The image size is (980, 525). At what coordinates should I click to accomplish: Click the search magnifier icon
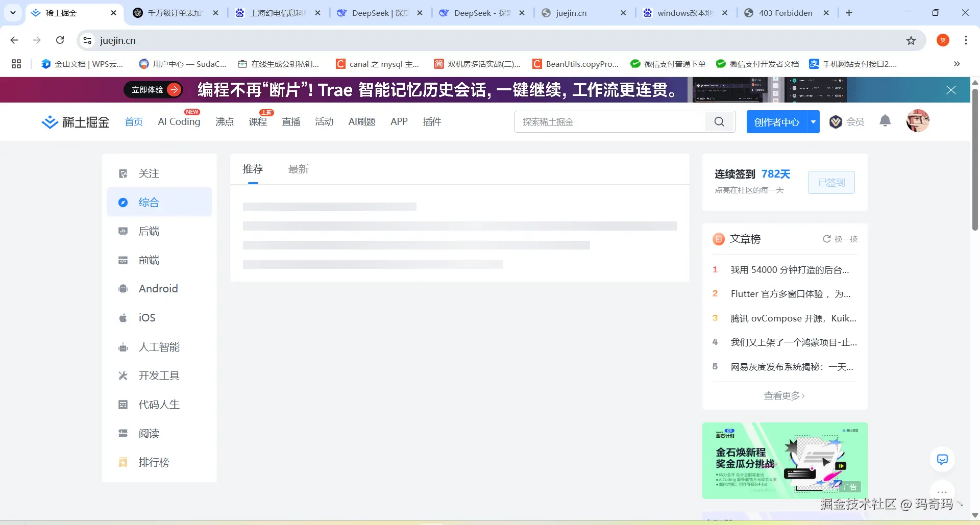pyautogui.click(x=719, y=121)
